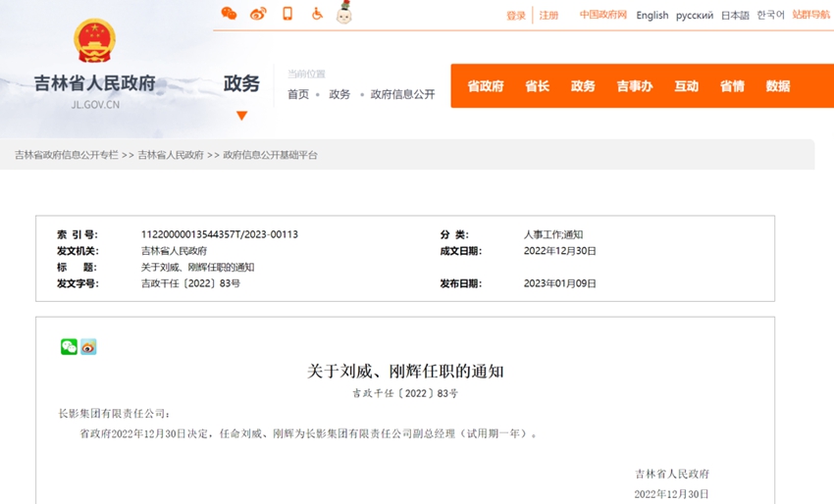Click 首页 in the current location breadcrumb
This screenshot has width=834, height=504.
[298, 94]
